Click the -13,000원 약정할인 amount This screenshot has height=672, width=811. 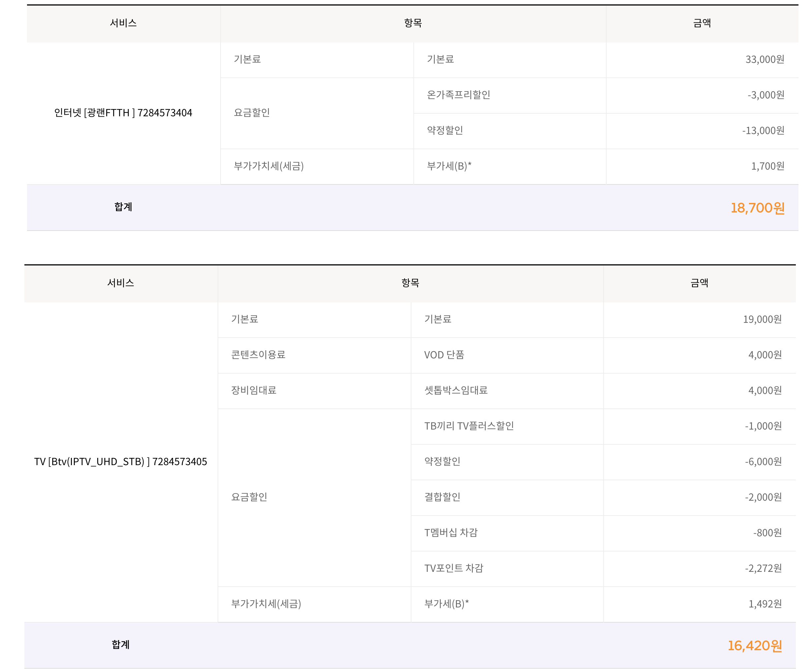point(763,130)
